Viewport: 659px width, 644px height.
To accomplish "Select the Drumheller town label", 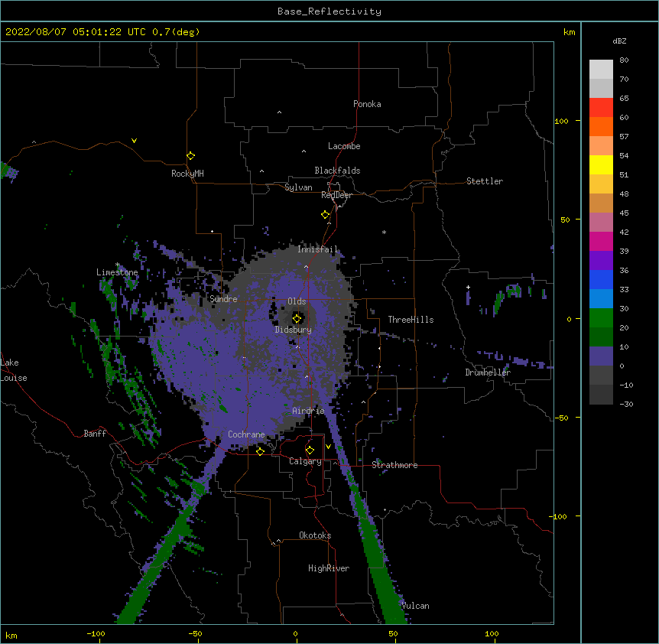I will point(488,372).
